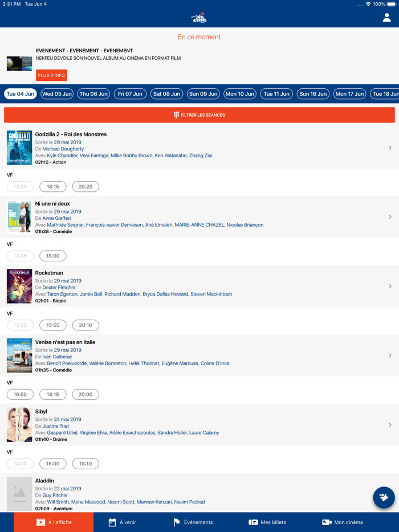
Task: Select date Wed 05 Jun
Action: pyautogui.click(x=56, y=93)
